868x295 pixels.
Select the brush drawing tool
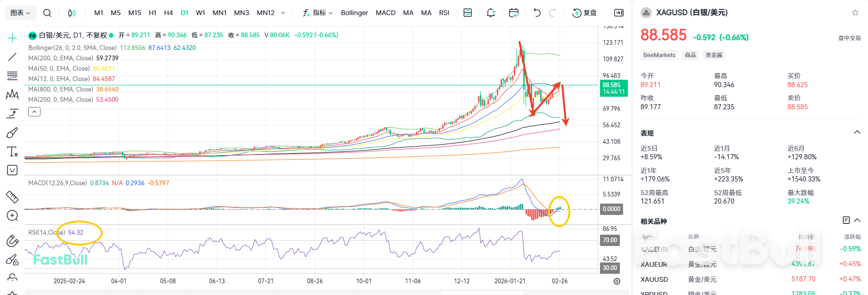click(x=12, y=133)
